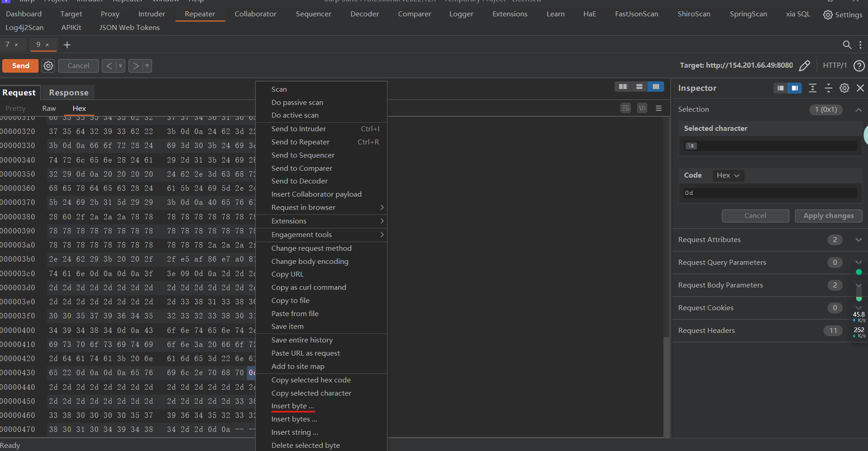Select Copy as curl command
This screenshot has height=451, width=868.
point(321,287)
